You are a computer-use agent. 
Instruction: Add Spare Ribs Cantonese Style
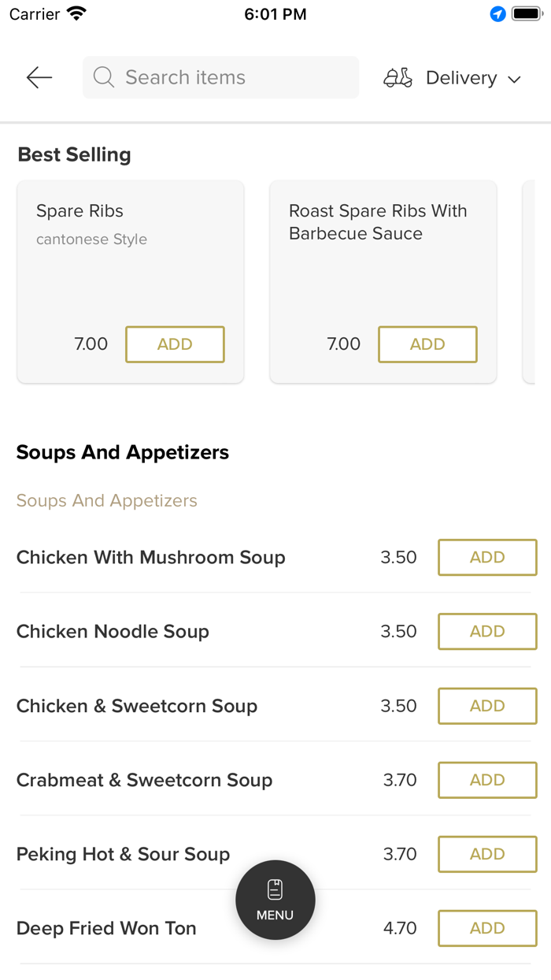coord(175,344)
